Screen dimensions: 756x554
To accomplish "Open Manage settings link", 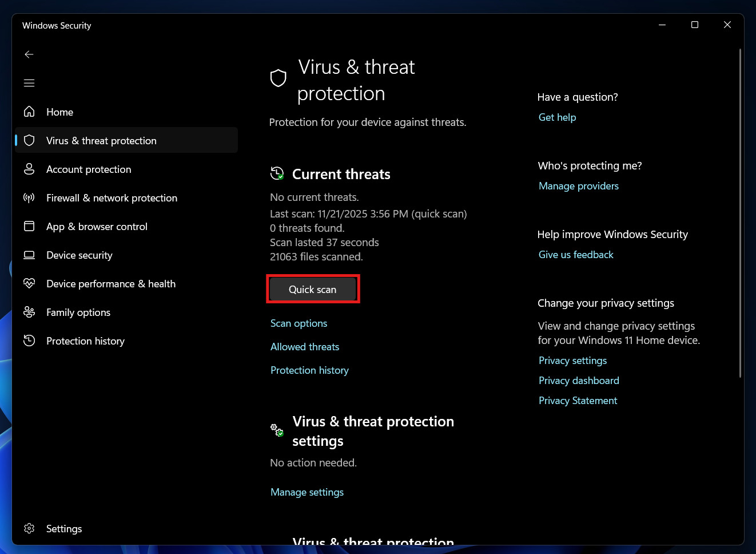I will tap(307, 492).
